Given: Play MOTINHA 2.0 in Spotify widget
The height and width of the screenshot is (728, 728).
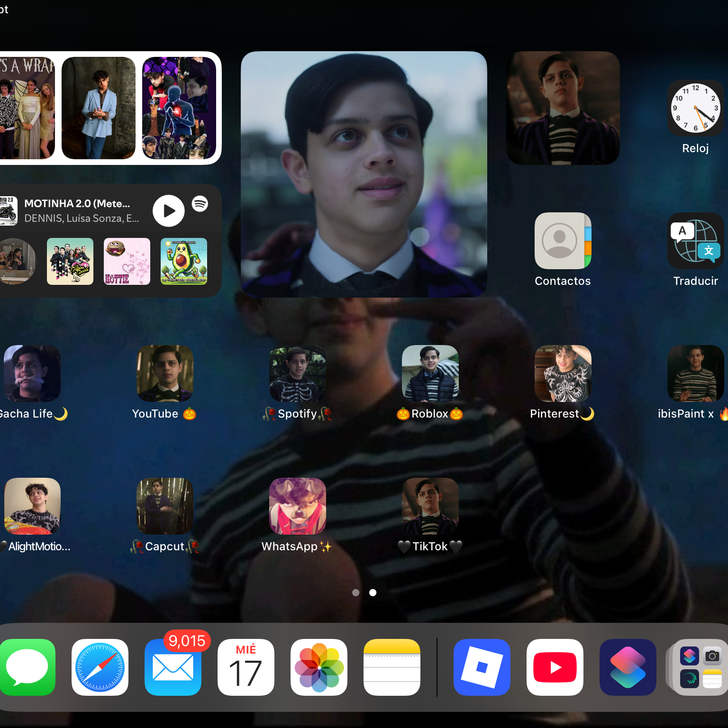Looking at the screenshot, I should pyautogui.click(x=169, y=211).
